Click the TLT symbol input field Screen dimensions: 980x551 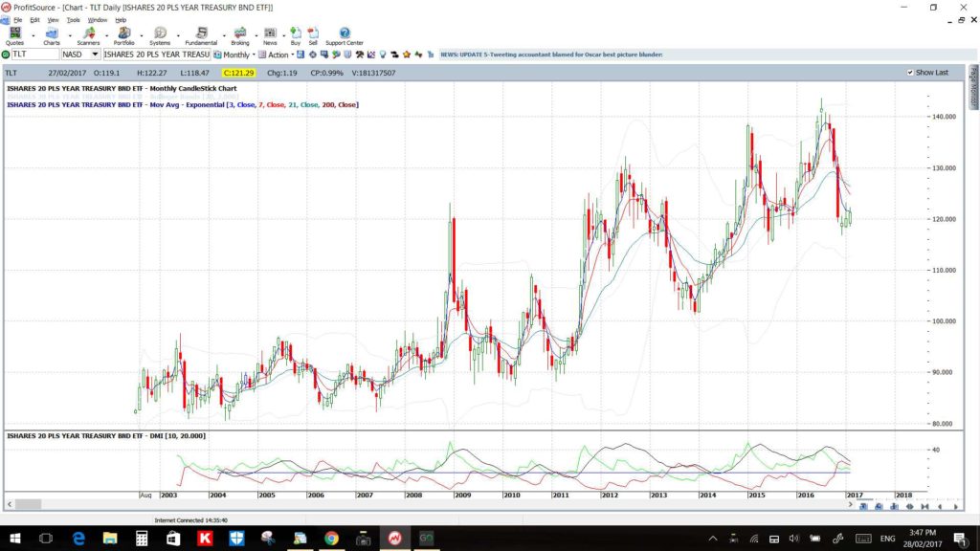(35, 55)
